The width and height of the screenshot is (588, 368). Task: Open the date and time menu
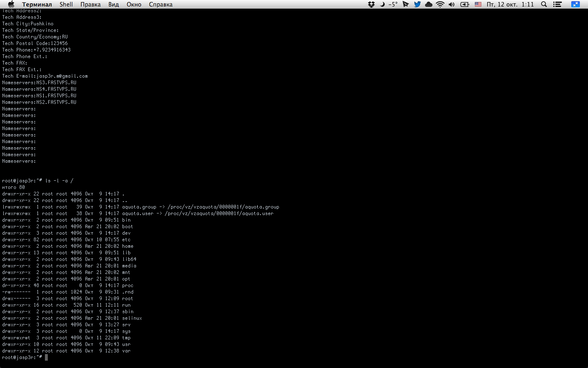(510, 4)
